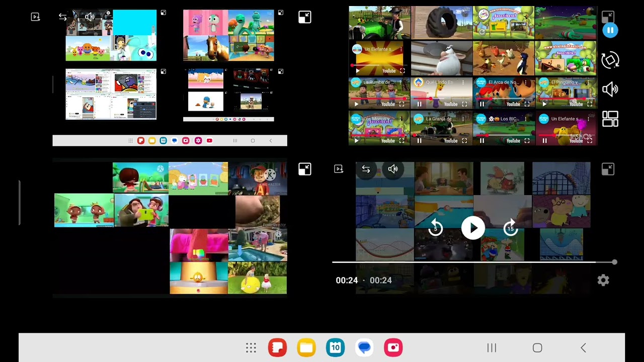Pause the La Granja de video
The image size is (644, 362).
419,141
